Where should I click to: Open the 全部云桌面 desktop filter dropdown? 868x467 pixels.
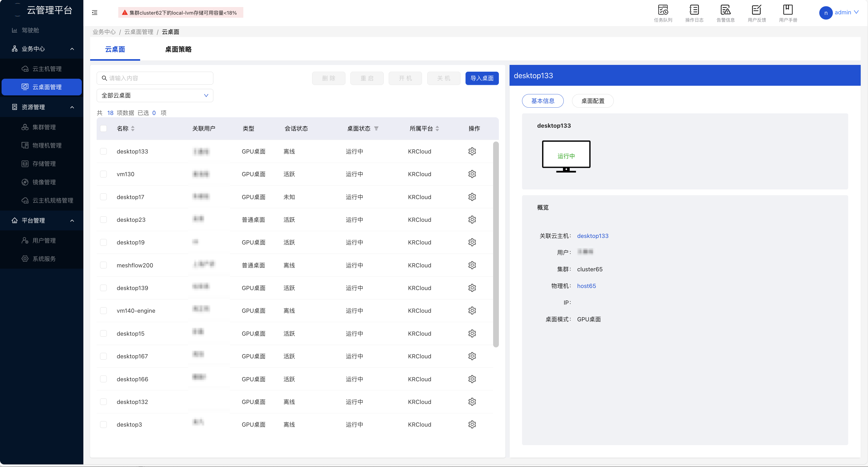pyautogui.click(x=155, y=95)
